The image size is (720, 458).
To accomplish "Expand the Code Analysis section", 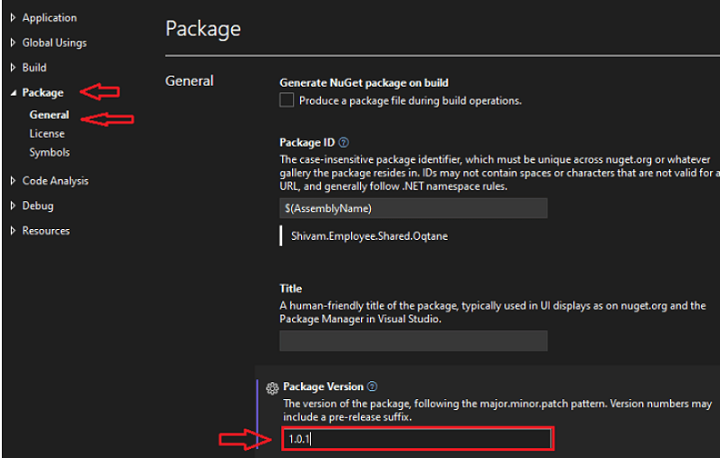I will click(x=13, y=181).
